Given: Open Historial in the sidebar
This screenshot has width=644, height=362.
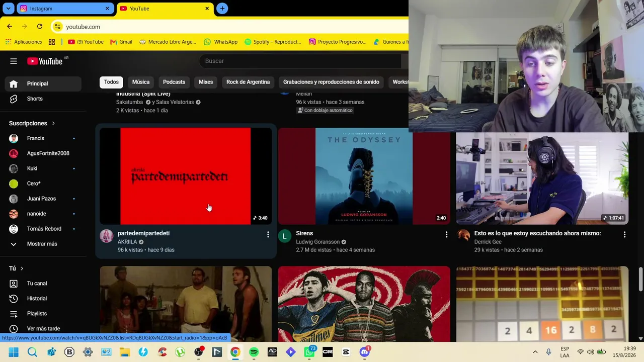Looking at the screenshot, I should point(43,299).
